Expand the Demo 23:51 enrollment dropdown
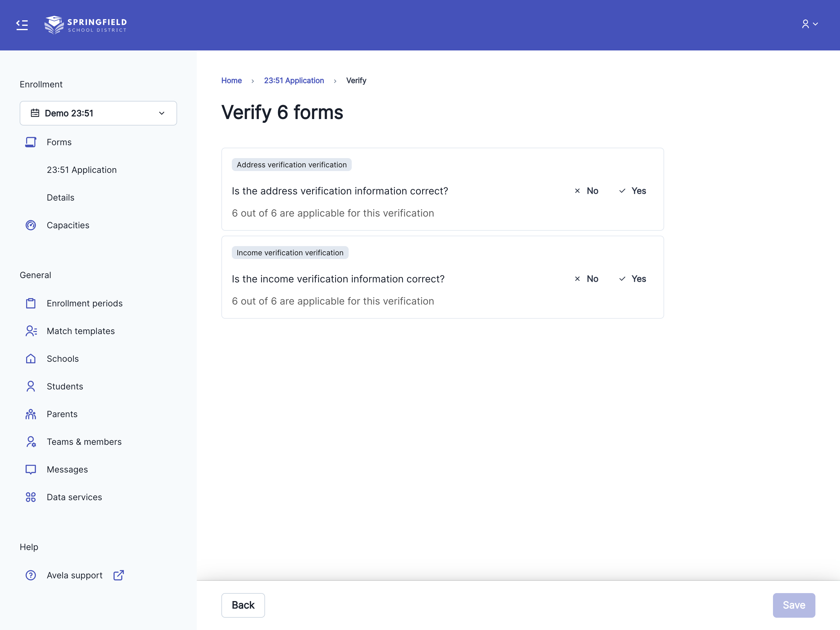Viewport: 840px width, 630px height. [98, 113]
